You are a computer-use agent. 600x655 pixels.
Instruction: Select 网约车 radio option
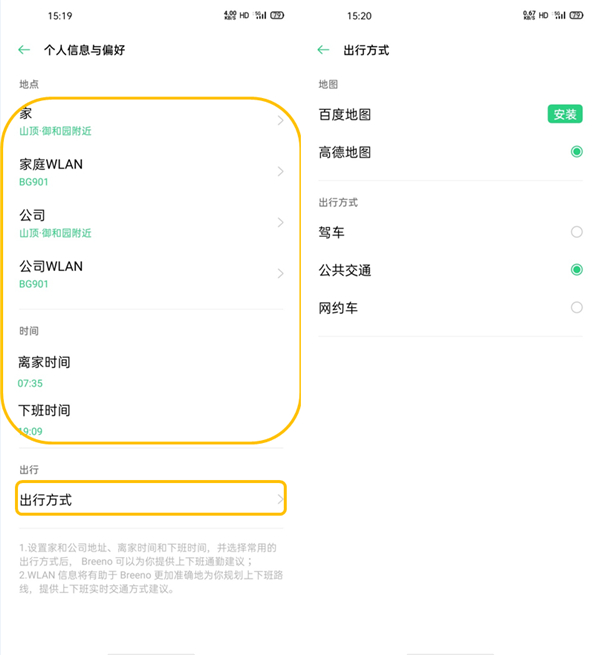click(576, 308)
